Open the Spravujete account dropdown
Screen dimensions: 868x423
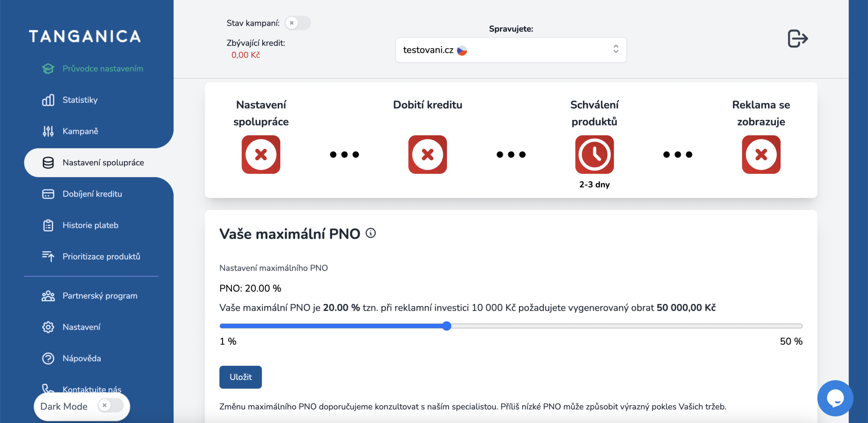(511, 50)
